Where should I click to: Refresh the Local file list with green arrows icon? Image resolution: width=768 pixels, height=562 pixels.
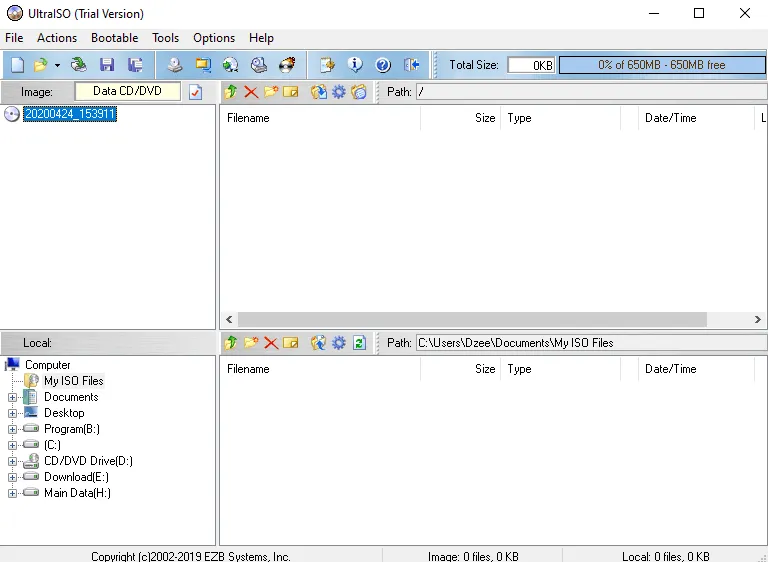click(x=359, y=342)
